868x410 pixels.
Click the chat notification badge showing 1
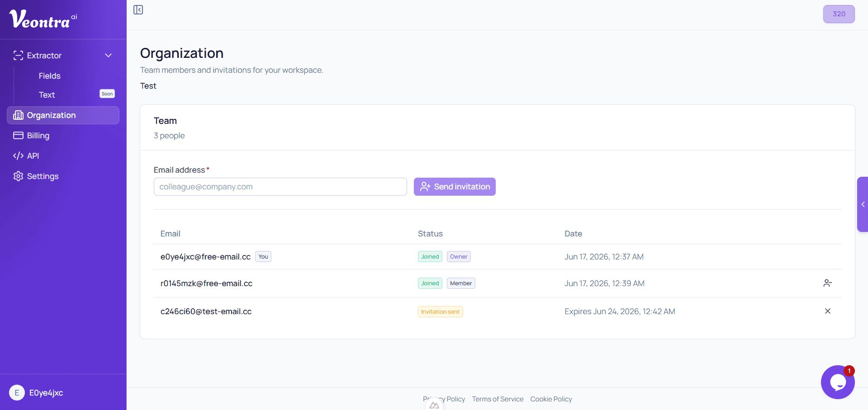(x=849, y=371)
